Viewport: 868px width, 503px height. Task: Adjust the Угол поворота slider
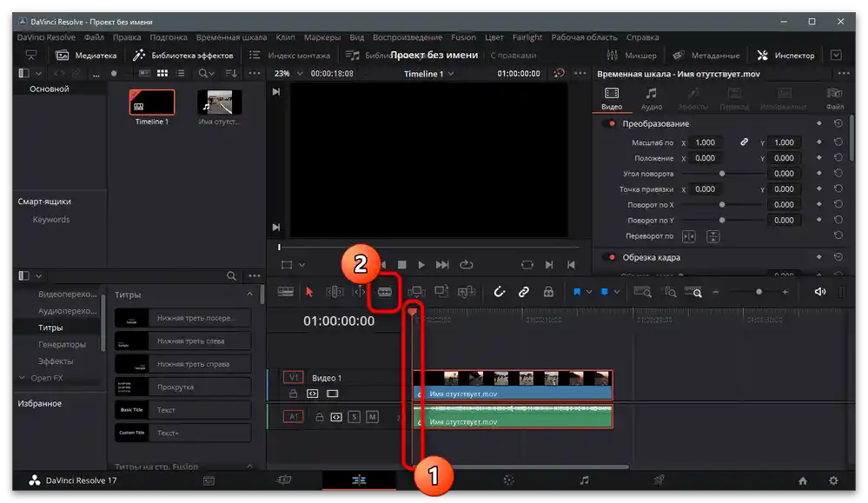(x=722, y=174)
